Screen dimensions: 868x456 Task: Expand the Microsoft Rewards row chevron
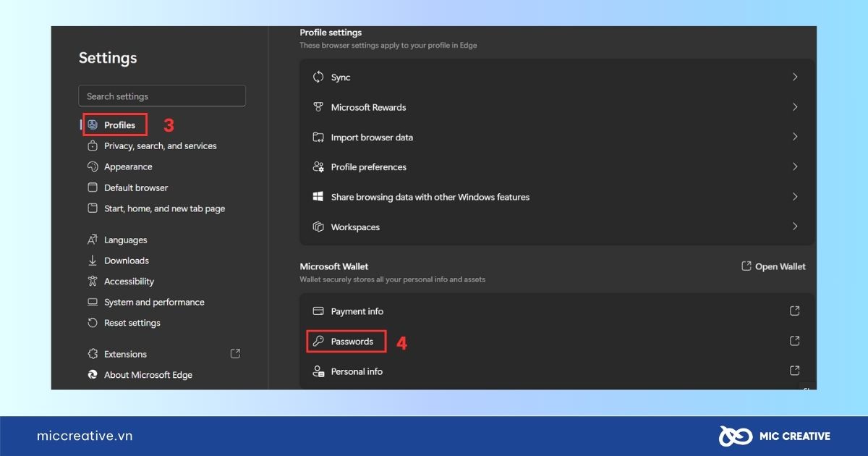click(x=795, y=107)
